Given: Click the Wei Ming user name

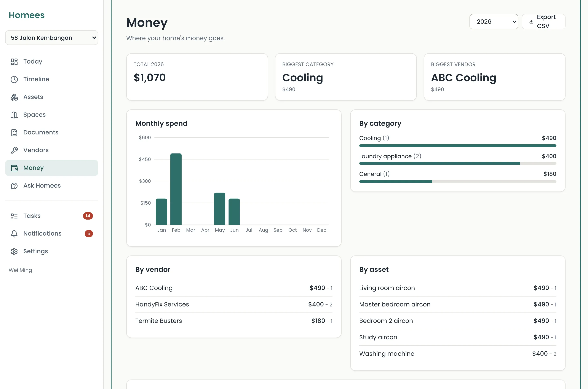Looking at the screenshot, I should point(20,270).
